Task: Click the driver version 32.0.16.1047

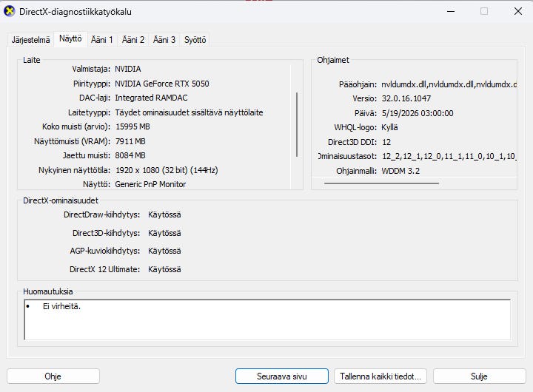Action: click(406, 98)
